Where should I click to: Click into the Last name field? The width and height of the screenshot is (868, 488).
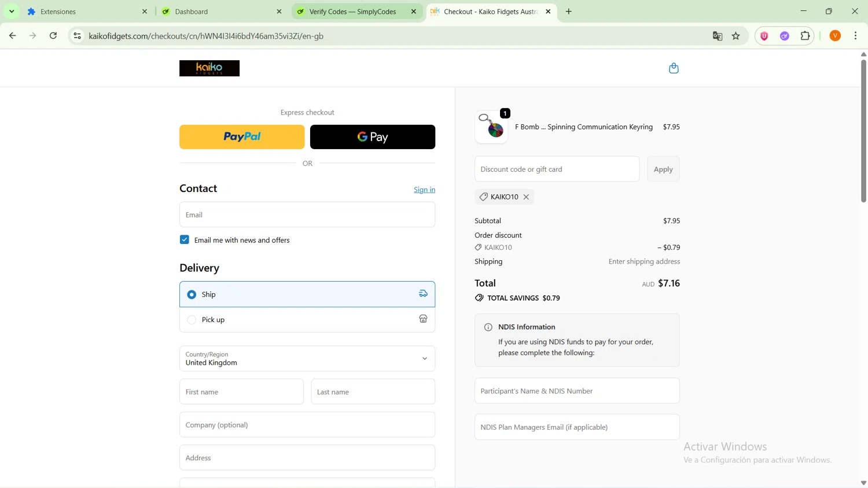373,391
